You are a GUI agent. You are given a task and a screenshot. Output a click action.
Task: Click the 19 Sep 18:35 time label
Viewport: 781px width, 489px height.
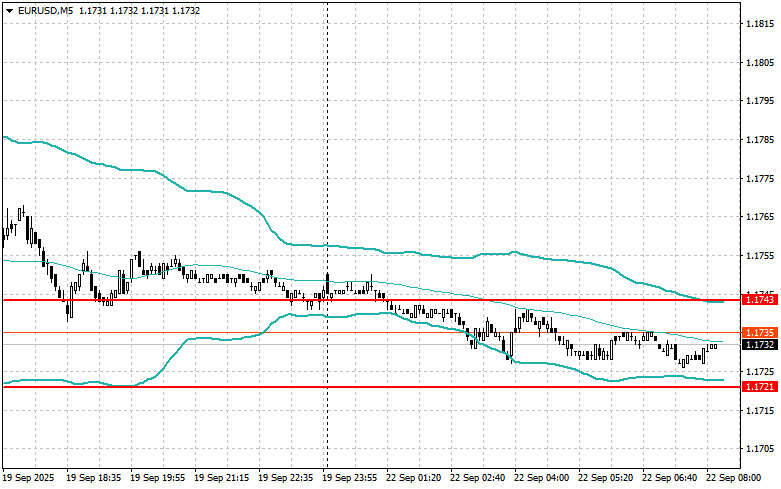(94, 478)
